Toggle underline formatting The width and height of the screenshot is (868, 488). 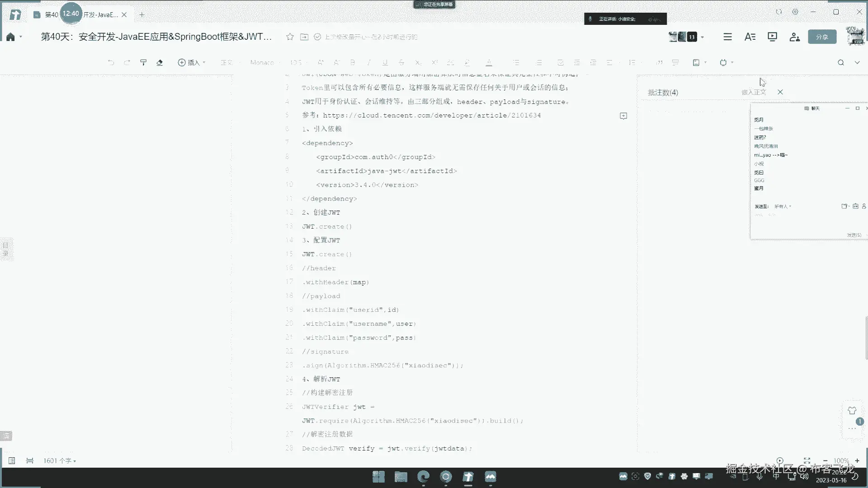click(385, 62)
